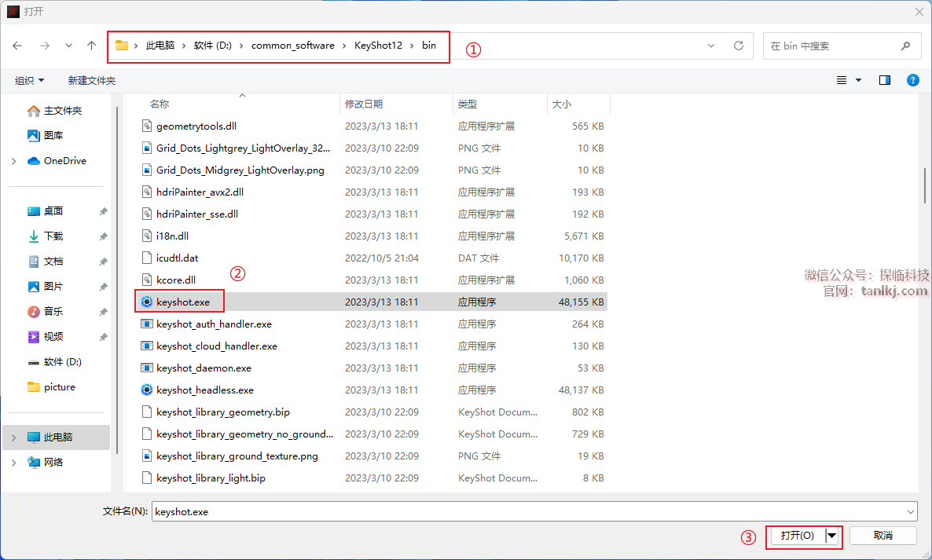Screen dimensions: 932x560
Task: Click the folder icon in address bar
Action: 122,45
